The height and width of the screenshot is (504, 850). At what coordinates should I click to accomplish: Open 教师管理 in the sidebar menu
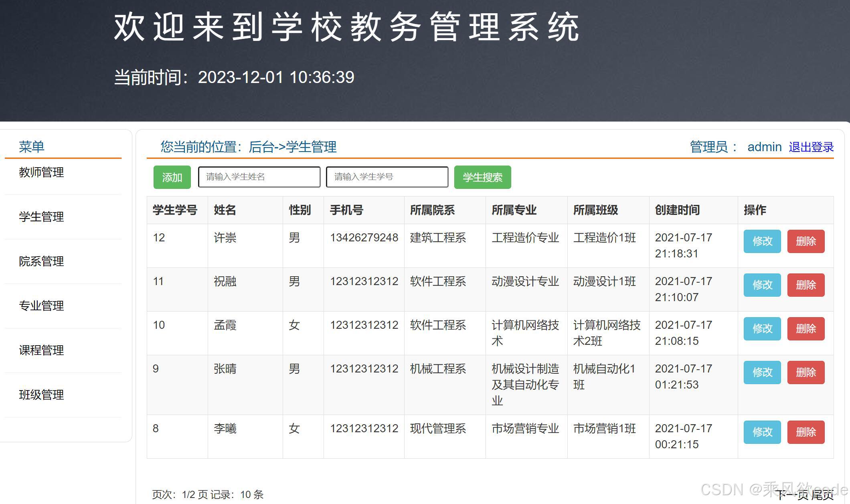[x=41, y=172]
